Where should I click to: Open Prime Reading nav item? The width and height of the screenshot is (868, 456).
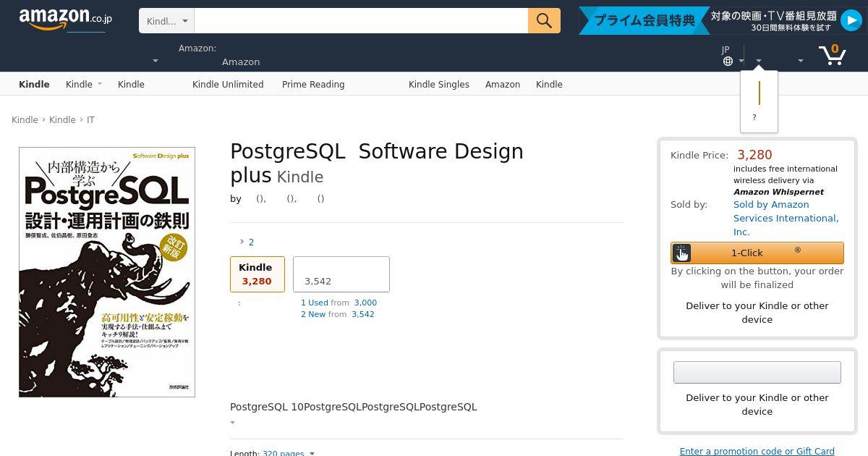[313, 84]
